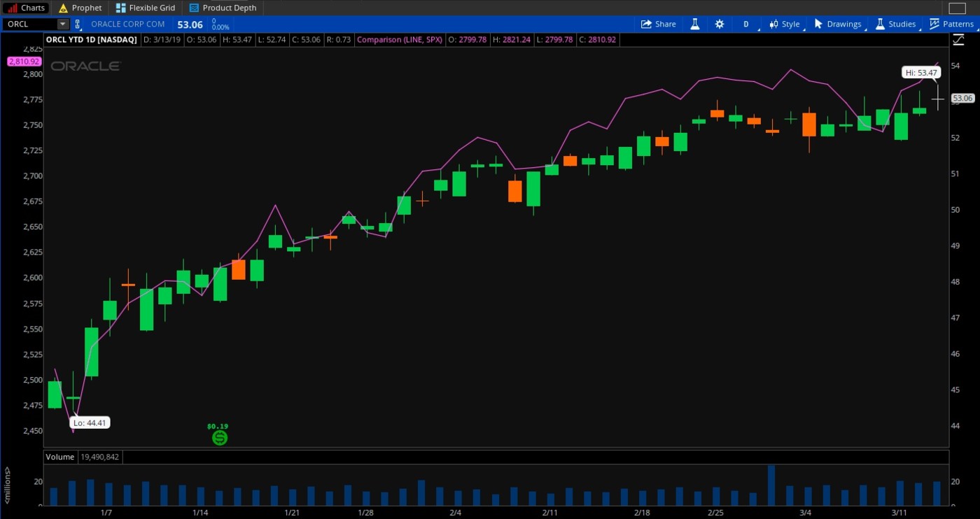Click the Share button
The image size is (980, 519).
point(658,24)
